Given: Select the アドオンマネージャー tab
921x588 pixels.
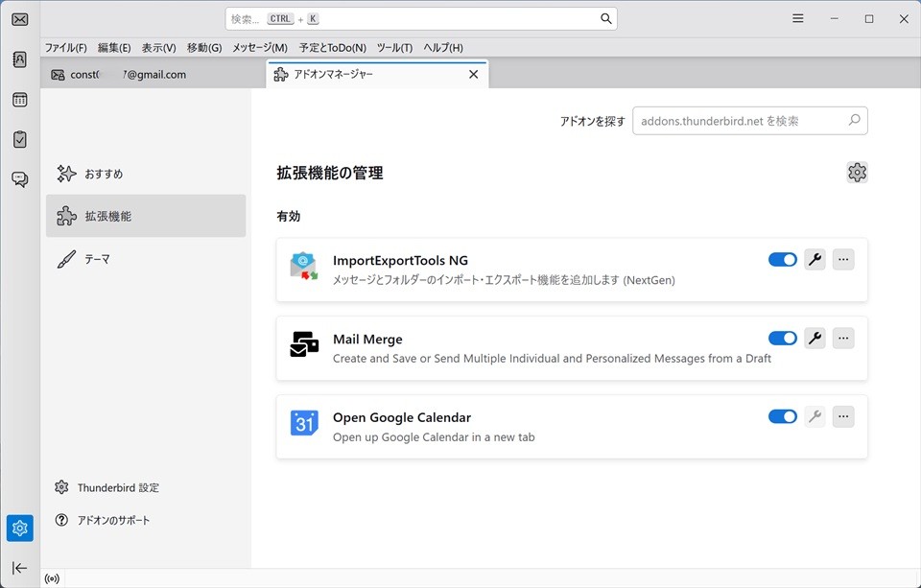Looking at the screenshot, I should tap(377, 74).
